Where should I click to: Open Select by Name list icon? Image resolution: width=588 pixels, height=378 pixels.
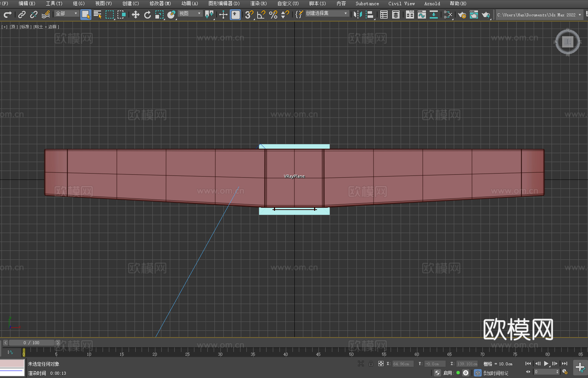98,14
